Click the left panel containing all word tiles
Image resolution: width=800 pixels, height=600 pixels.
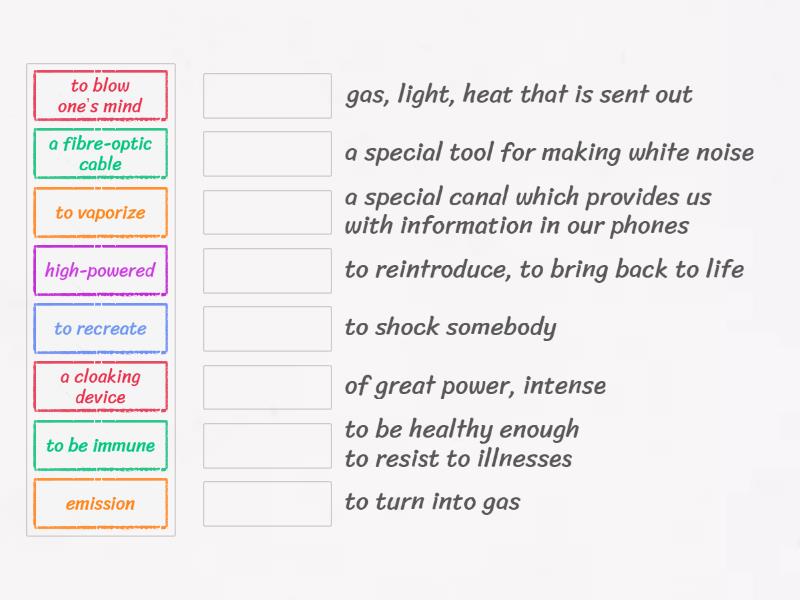coord(100,300)
